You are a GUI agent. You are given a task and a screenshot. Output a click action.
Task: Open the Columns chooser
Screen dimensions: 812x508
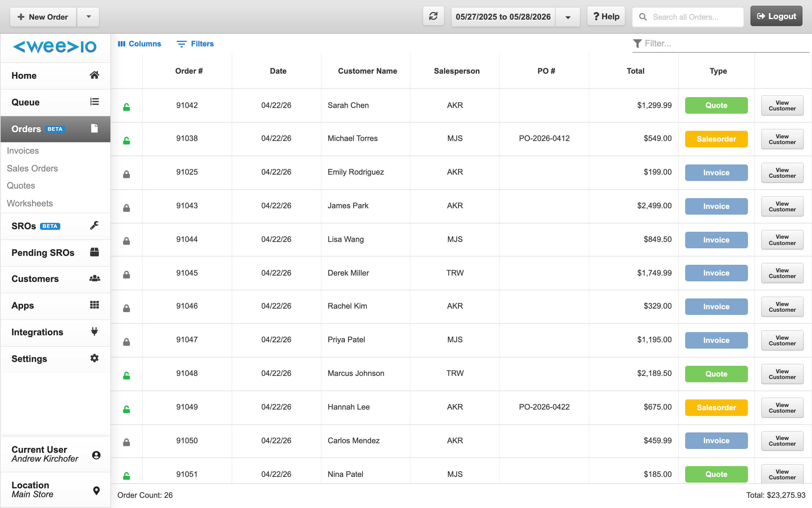(x=139, y=44)
